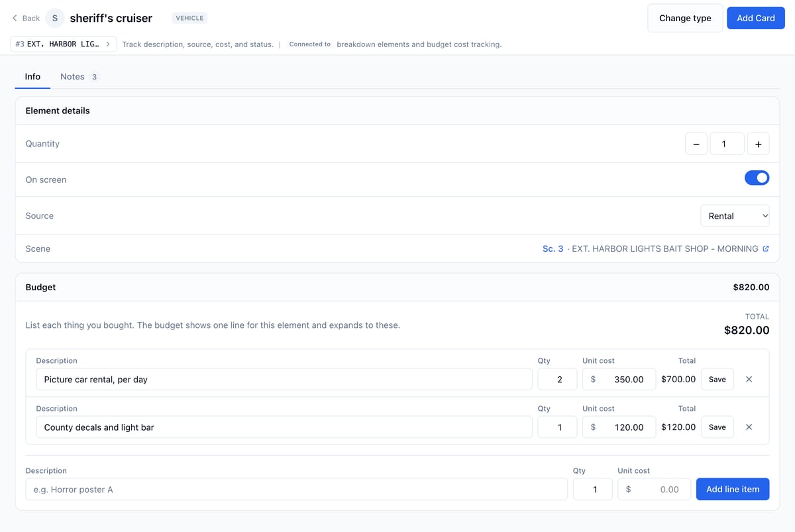Click the VEHICLE type badge
795x532 pixels.
(x=189, y=18)
